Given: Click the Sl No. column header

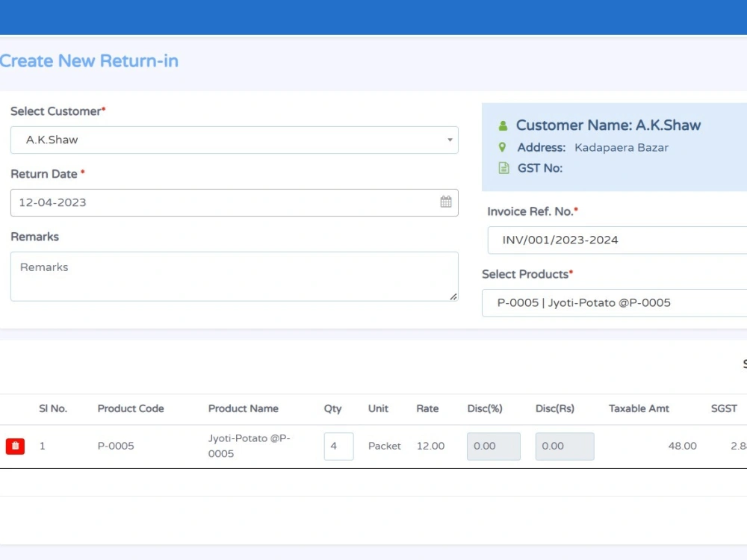Looking at the screenshot, I should point(53,408).
